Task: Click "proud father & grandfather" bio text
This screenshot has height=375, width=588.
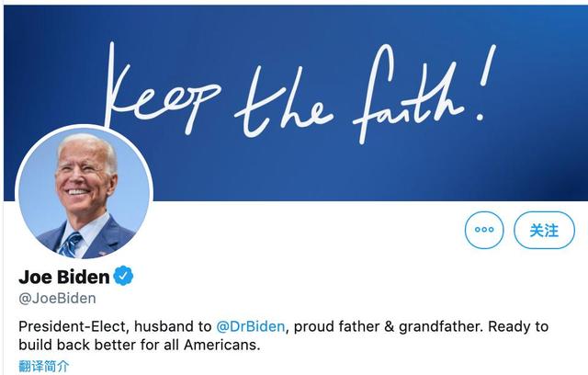Action: pyautogui.click(x=387, y=326)
